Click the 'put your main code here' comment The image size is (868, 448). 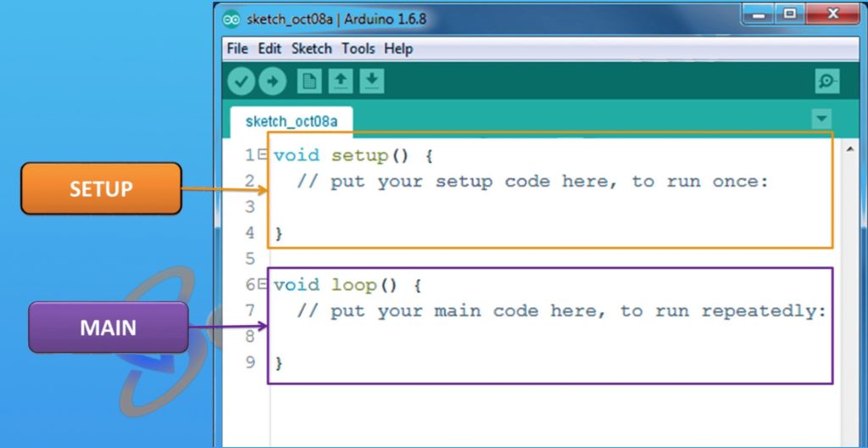point(561,311)
